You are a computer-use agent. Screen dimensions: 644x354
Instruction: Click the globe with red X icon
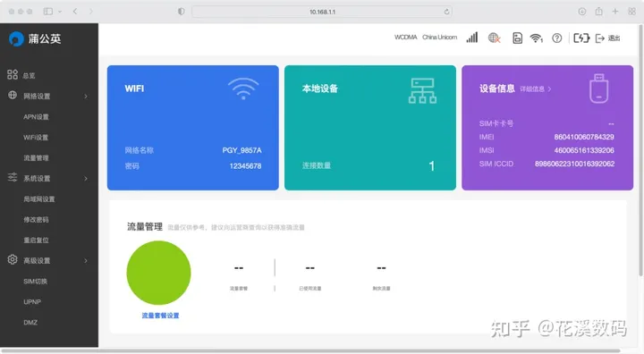495,38
